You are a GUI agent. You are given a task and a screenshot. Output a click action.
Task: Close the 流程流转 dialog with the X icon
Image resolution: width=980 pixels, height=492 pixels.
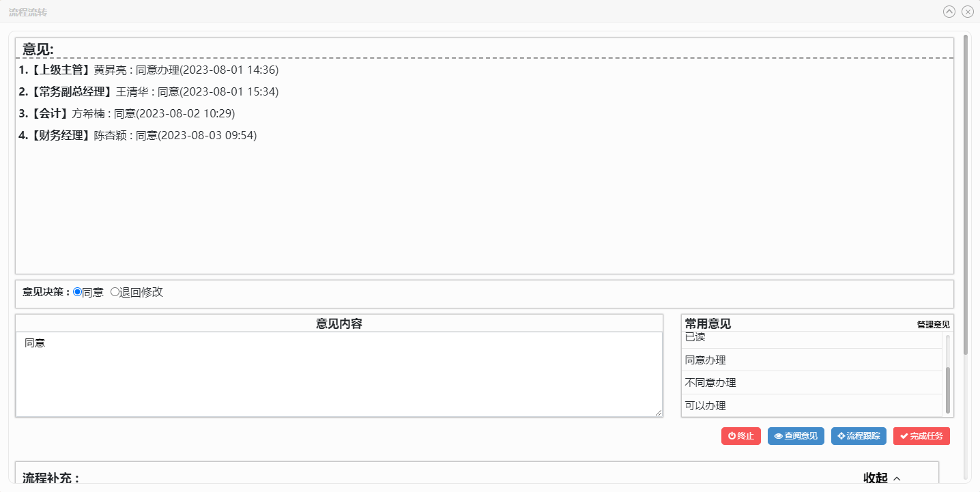[967, 12]
